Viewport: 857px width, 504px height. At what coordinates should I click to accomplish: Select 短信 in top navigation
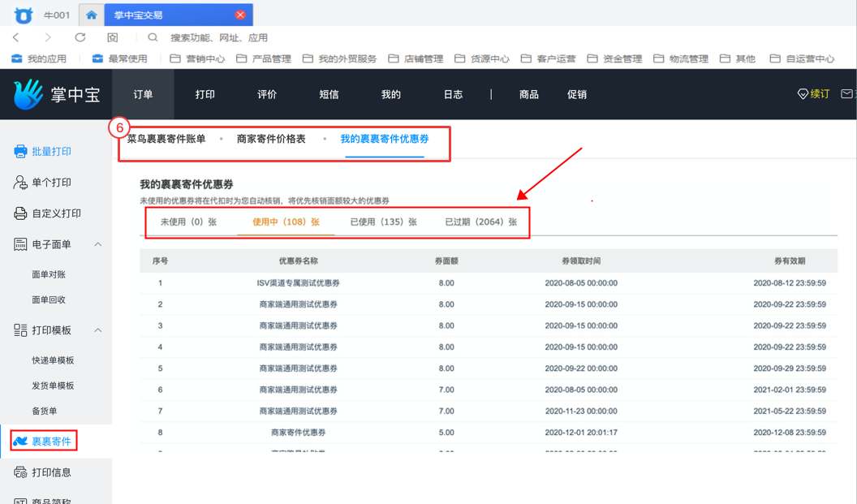point(329,95)
